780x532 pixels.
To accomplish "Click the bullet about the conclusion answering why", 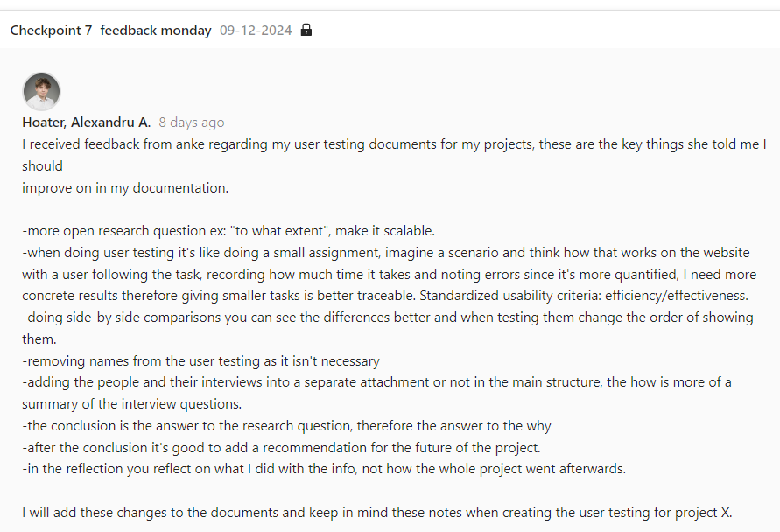I will click(286, 426).
